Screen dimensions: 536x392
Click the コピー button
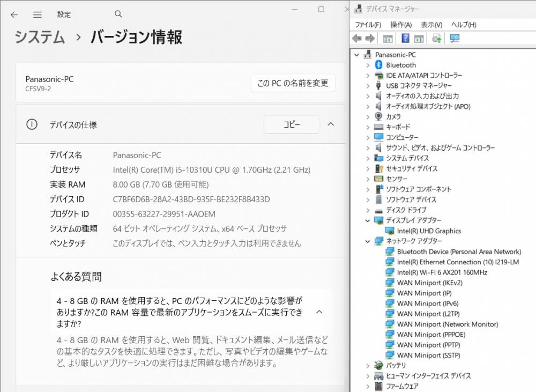pyautogui.click(x=291, y=124)
